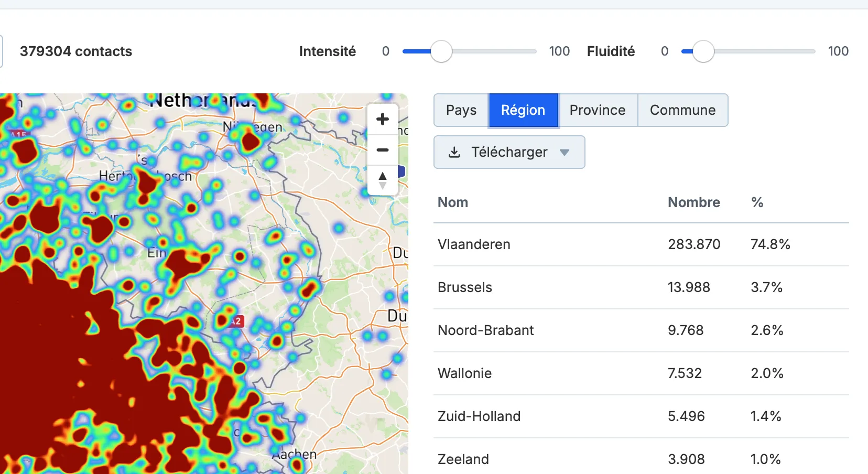Screen dimensions: 868x474
Task: Select the Zuid-Holland row name
Action: [x=479, y=416]
